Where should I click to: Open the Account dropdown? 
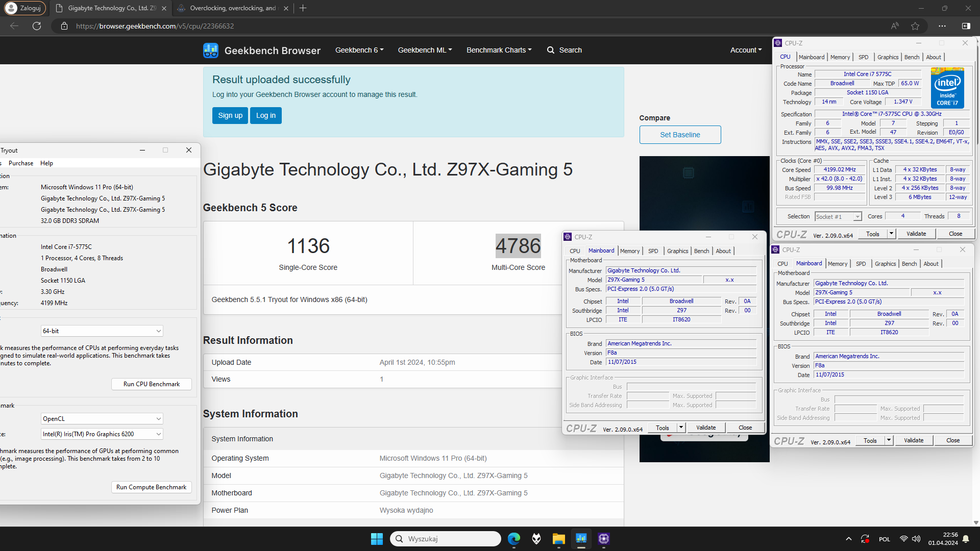click(x=746, y=50)
